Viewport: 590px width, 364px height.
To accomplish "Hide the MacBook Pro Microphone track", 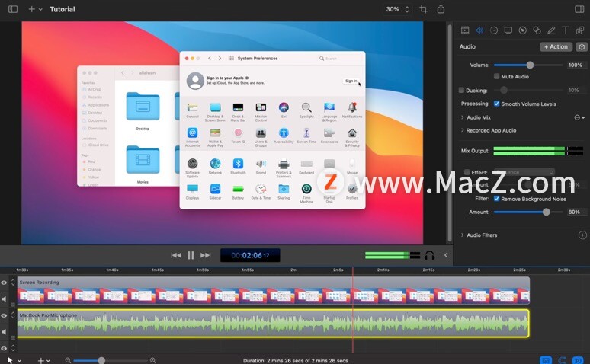I will pos(4,315).
